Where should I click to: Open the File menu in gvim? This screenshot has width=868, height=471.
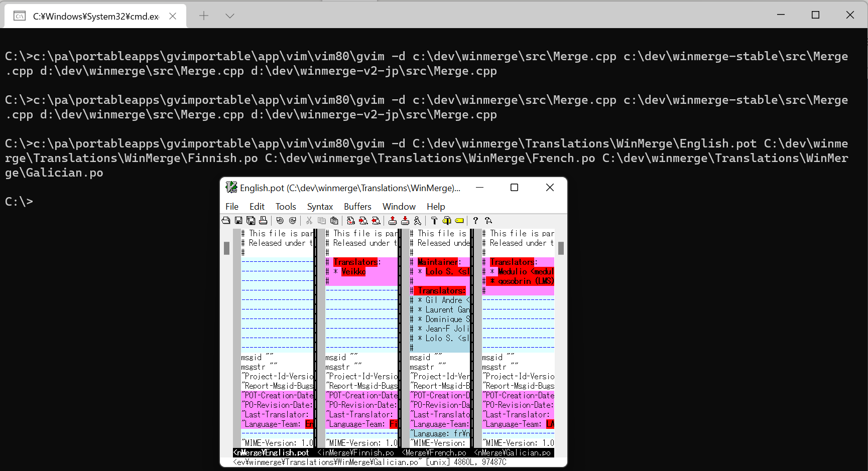232,207
